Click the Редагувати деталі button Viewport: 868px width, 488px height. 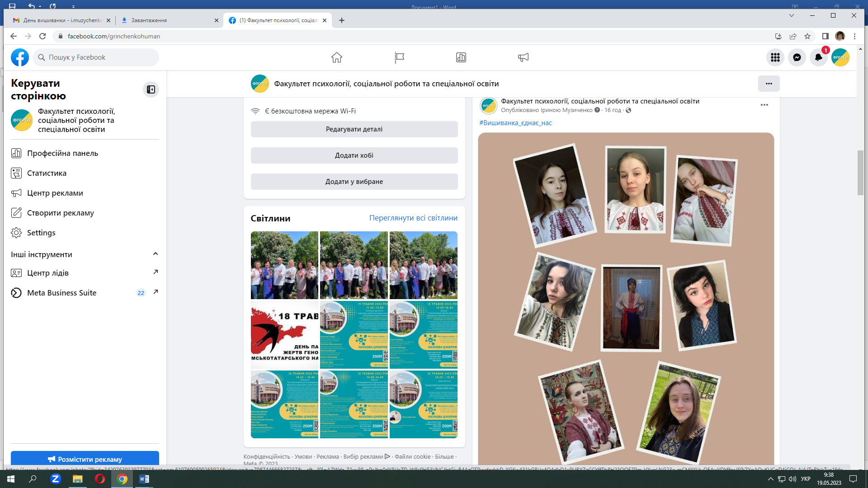[354, 129]
